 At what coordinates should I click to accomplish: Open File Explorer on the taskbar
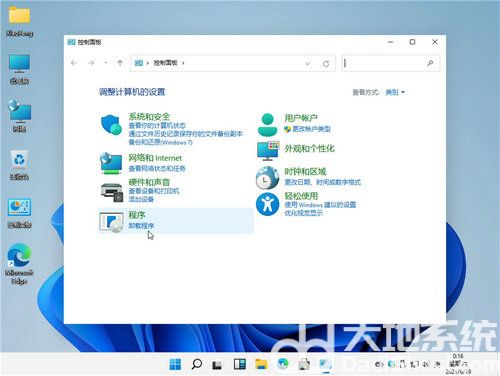pyautogui.click(x=261, y=364)
